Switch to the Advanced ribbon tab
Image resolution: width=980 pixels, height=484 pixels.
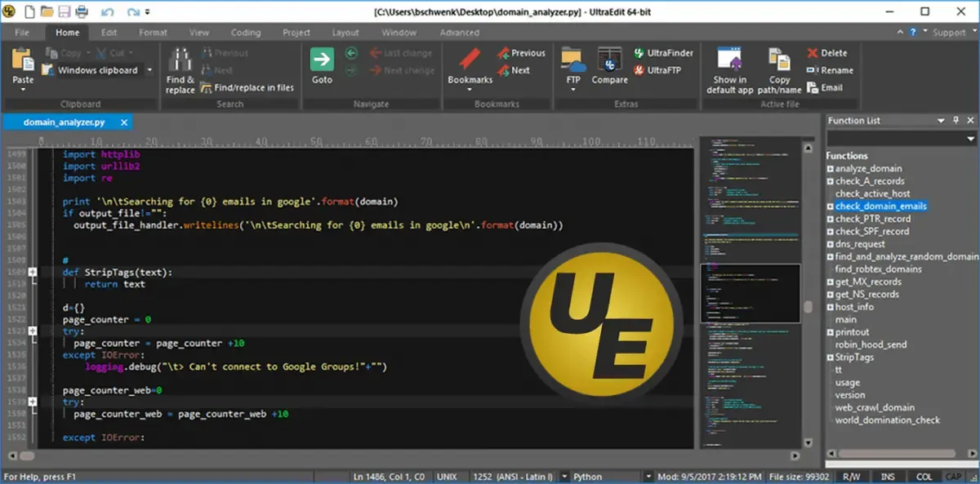click(459, 33)
